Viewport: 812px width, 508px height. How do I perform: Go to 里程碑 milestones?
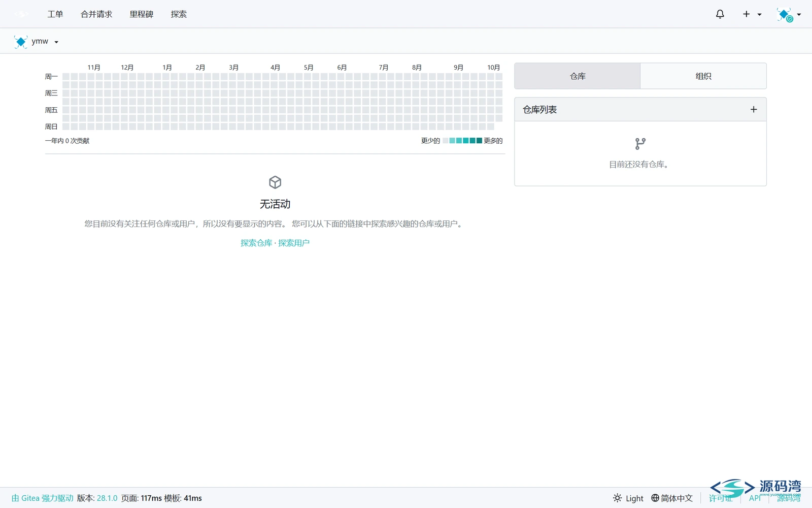[x=141, y=14]
